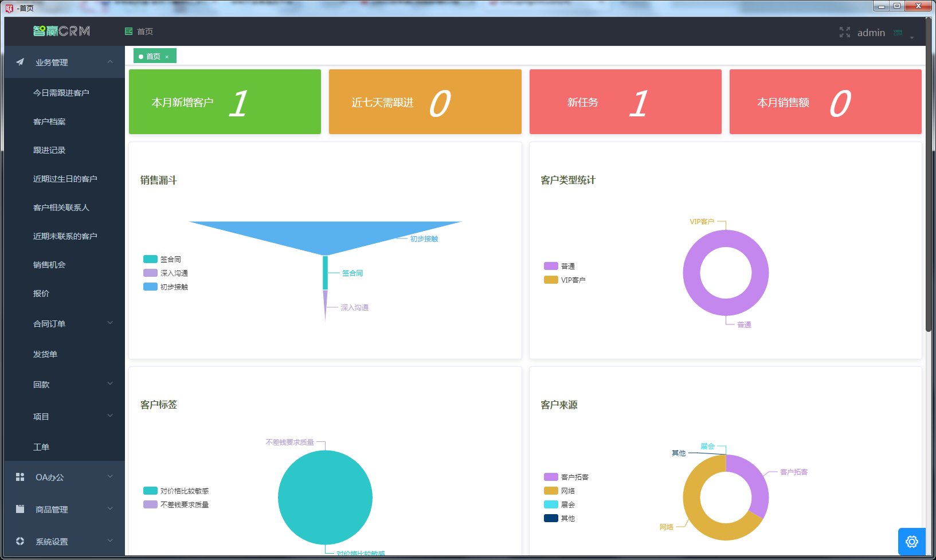
Task: Click the 商品管理 folder icon
Action: pos(20,509)
